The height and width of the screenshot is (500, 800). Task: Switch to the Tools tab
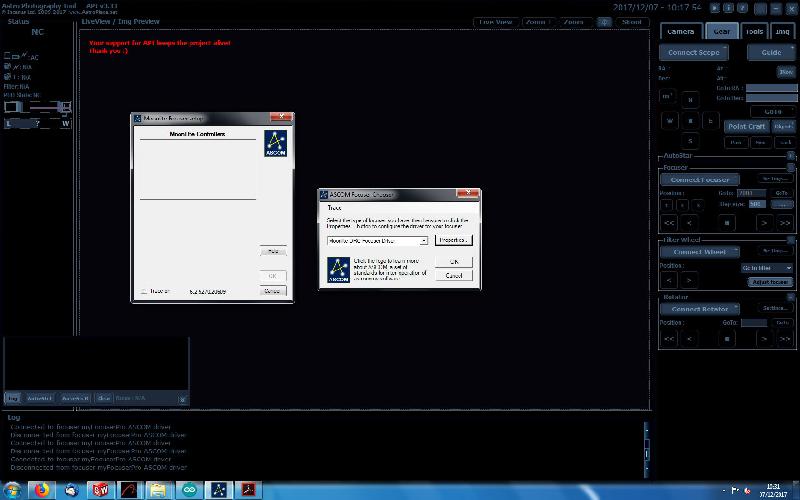[x=755, y=31]
